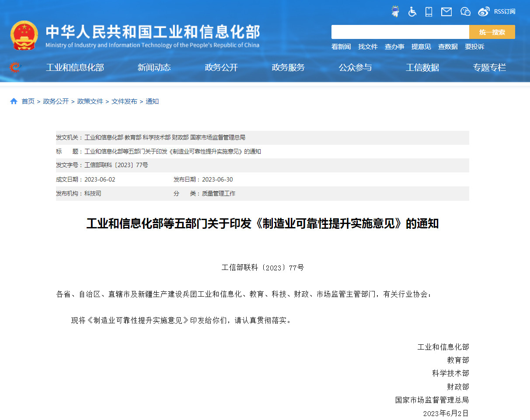Go to 通知 in breadcrumb
The width and height of the screenshot is (530, 420).
(x=152, y=101)
